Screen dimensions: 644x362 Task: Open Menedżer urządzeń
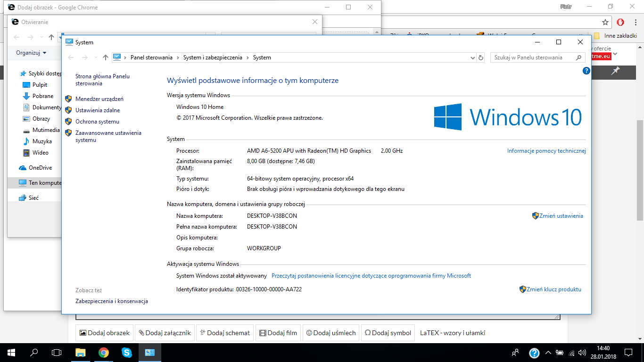[x=99, y=99]
